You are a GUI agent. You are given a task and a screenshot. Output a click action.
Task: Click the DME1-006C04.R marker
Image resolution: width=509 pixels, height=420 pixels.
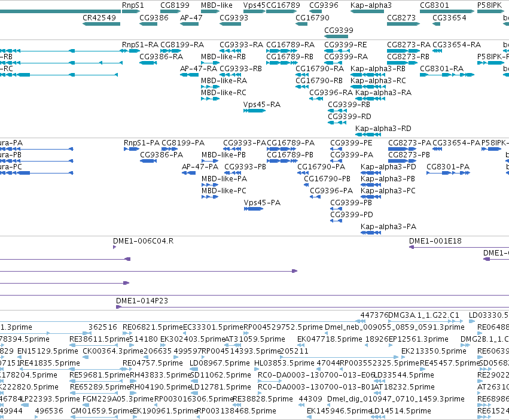(114, 247)
